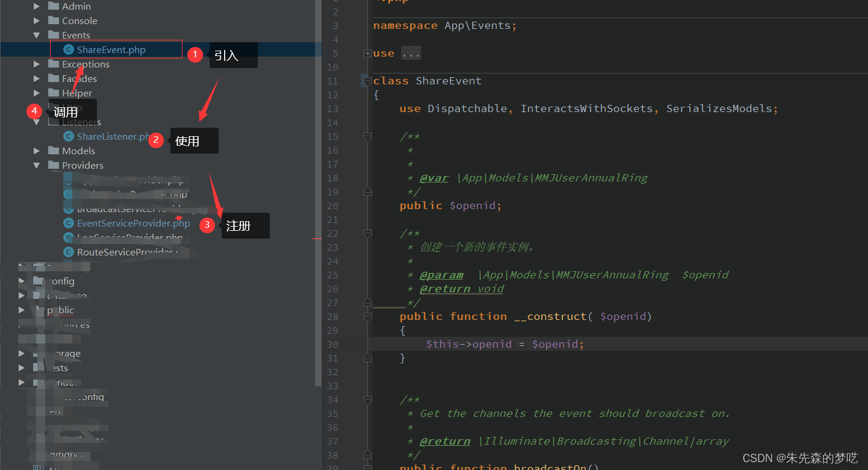This screenshot has height=470, width=868.
Task: Click the class icon beside ShareEvent.php
Action: 67,49
